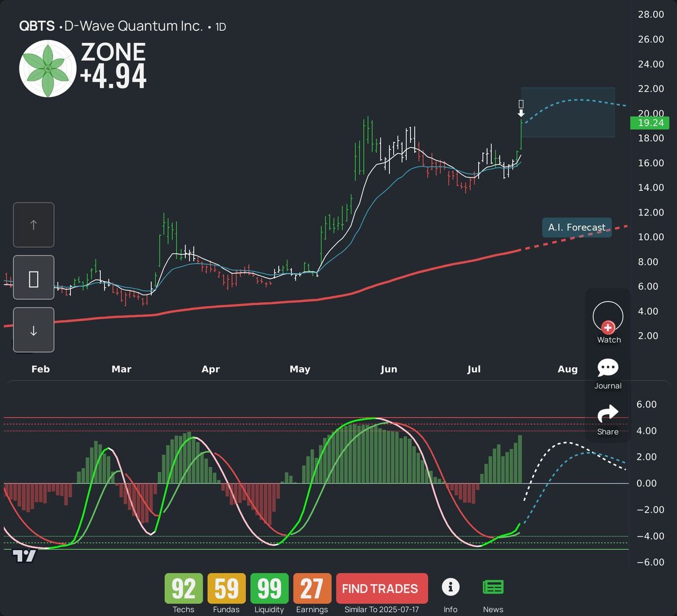The height and width of the screenshot is (616, 677).
Task: Share this chart via Share arrow
Action: pyautogui.click(x=608, y=414)
